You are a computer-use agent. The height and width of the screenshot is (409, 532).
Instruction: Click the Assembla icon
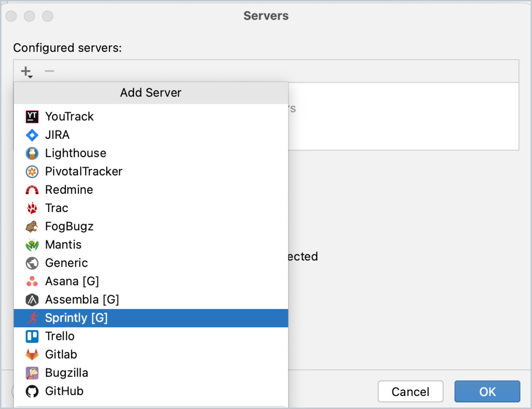(x=32, y=300)
